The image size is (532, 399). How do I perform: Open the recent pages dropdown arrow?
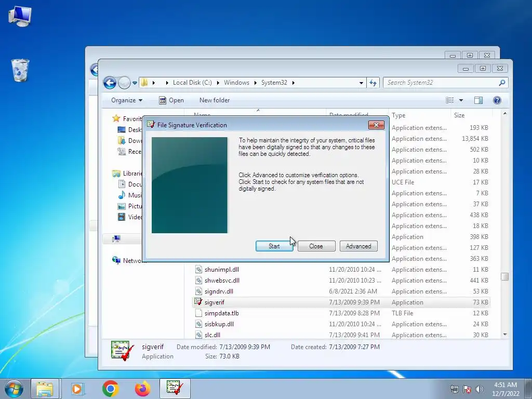point(135,83)
